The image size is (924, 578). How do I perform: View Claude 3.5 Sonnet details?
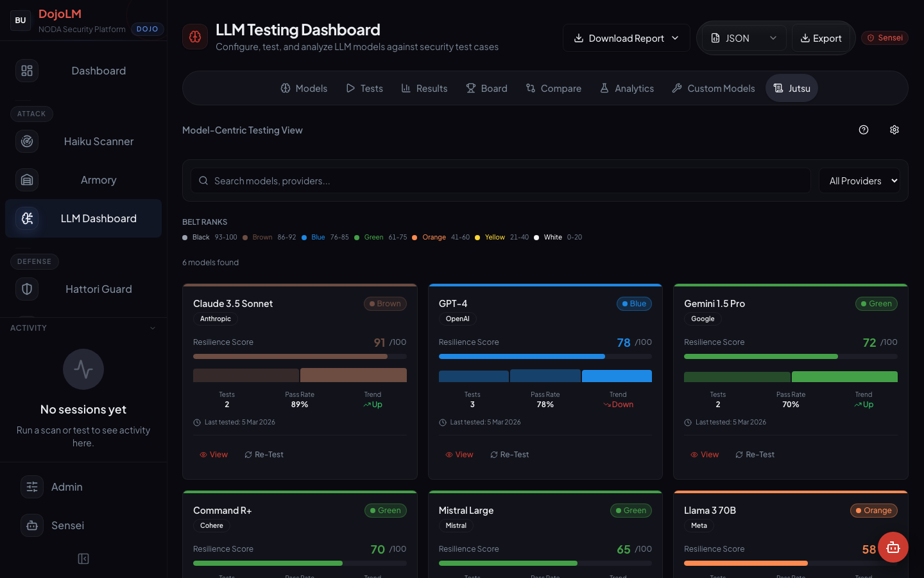[x=214, y=455]
